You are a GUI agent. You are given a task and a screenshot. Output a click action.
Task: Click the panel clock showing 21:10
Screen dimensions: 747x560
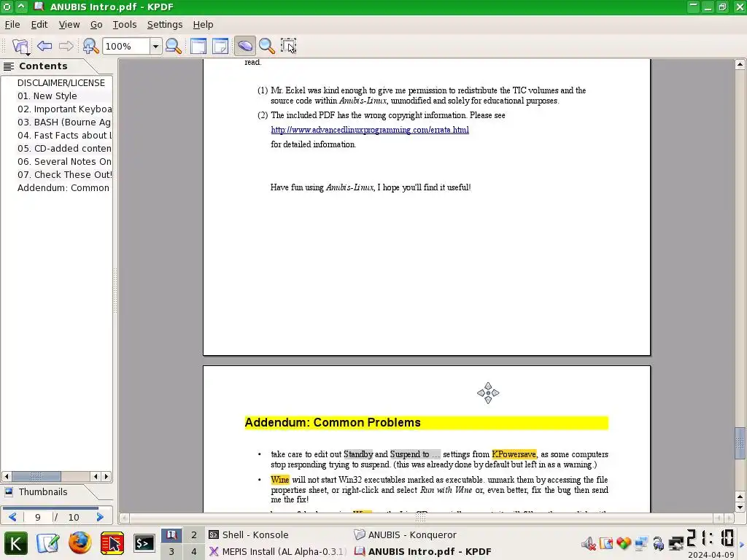click(711, 539)
